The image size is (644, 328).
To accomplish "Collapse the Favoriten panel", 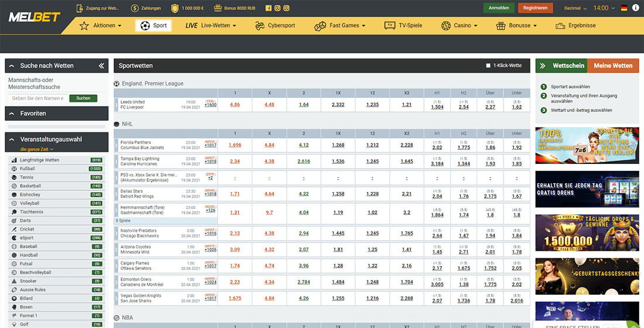I will point(12,114).
